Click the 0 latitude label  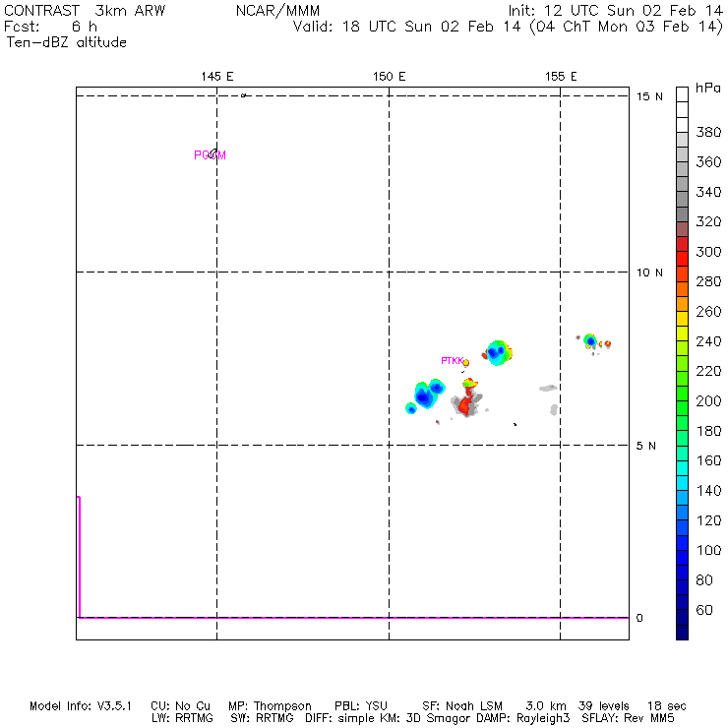point(639,618)
